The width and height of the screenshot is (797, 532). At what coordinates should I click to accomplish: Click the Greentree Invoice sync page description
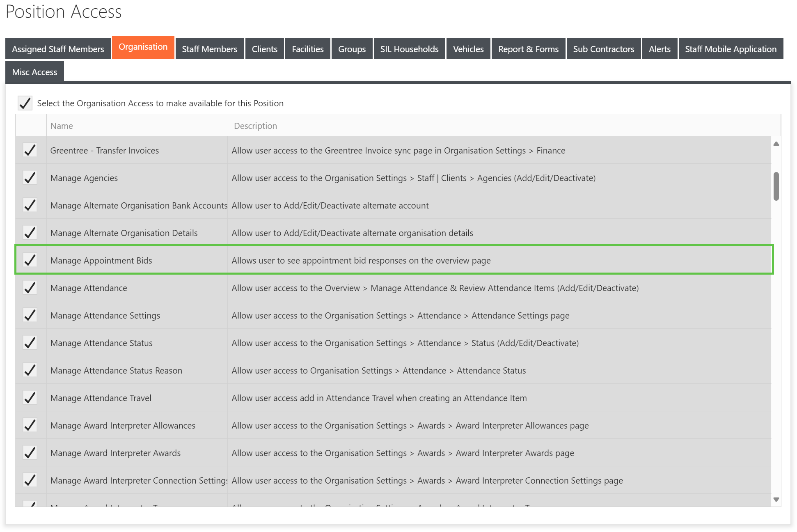coord(398,151)
